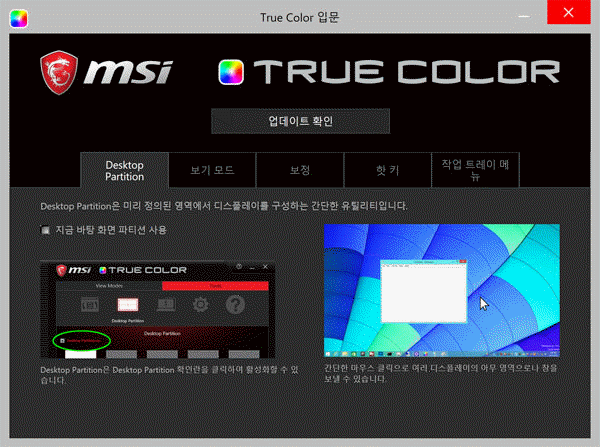Switch to the 보기 모드 tab
Screen dimensions: 600x447
click(212, 170)
